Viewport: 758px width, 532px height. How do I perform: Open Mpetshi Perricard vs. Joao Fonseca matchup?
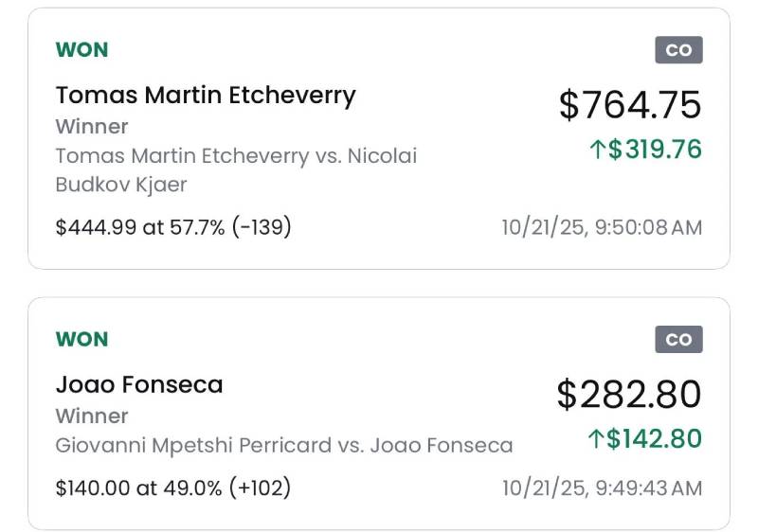(283, 445)
